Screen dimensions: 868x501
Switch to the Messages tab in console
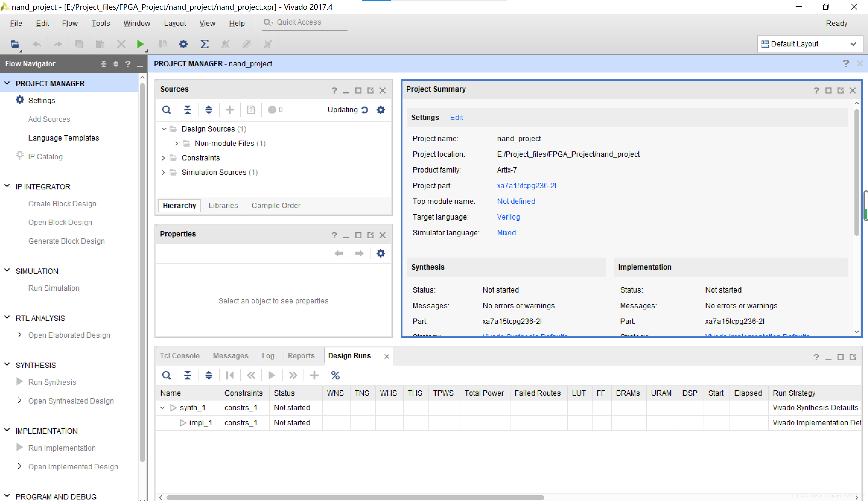pos(230,356)
